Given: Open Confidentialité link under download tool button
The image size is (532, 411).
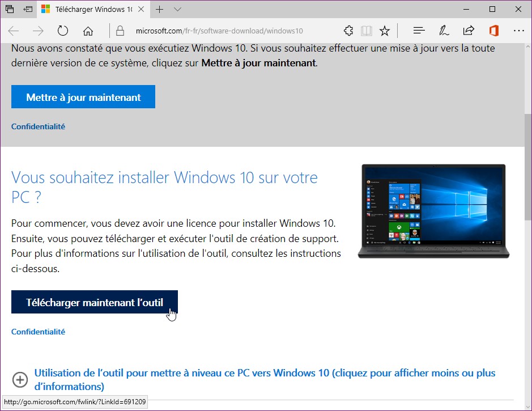Looking at the screenshot, I should pos(38,332).
